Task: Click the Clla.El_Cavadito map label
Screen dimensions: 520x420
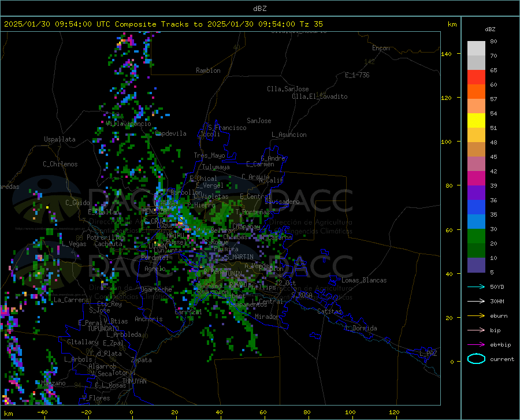Action: [320, 96]
